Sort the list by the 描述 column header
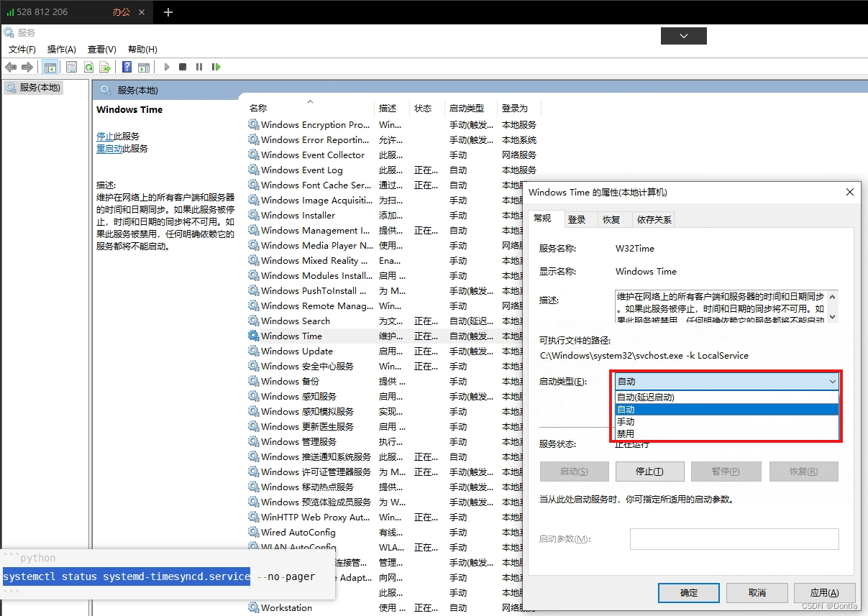 coord(393,108)
